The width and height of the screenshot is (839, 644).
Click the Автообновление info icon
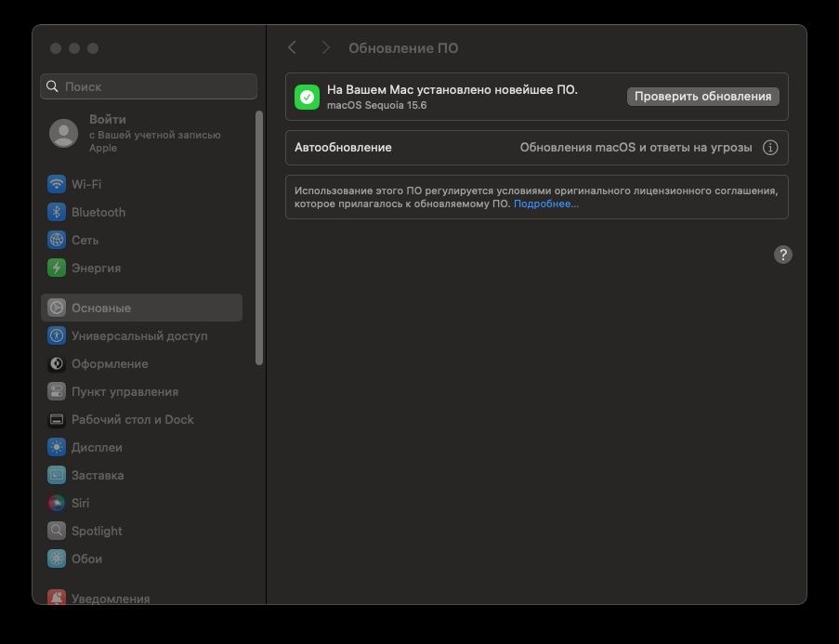(x=770, y=147)
